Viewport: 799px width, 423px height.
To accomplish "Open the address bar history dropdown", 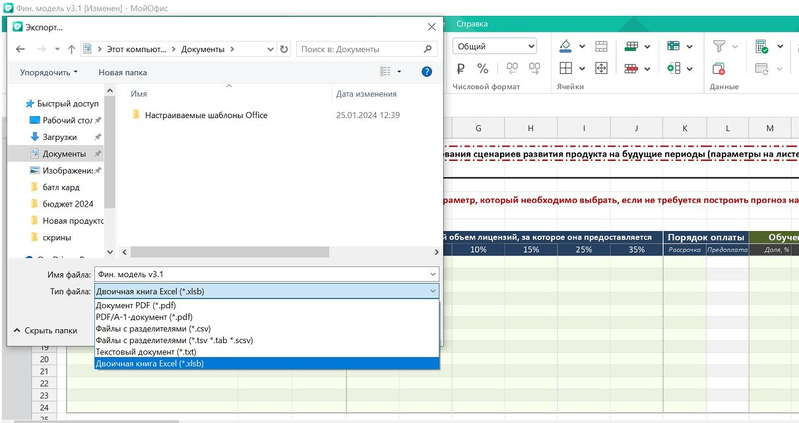I will [271, 49].
